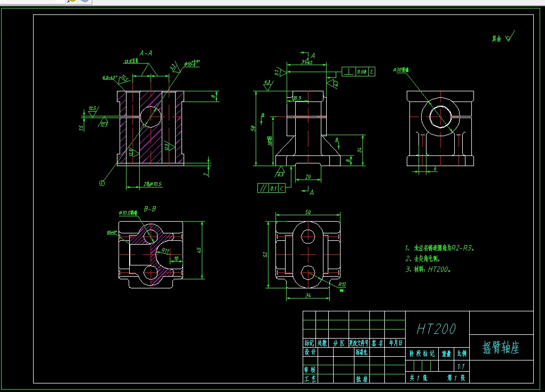Image resolution: width=545 pixels, height=392 pixels.
Task: Click the 45 dimension in B-B view
Action: (199, 250)
